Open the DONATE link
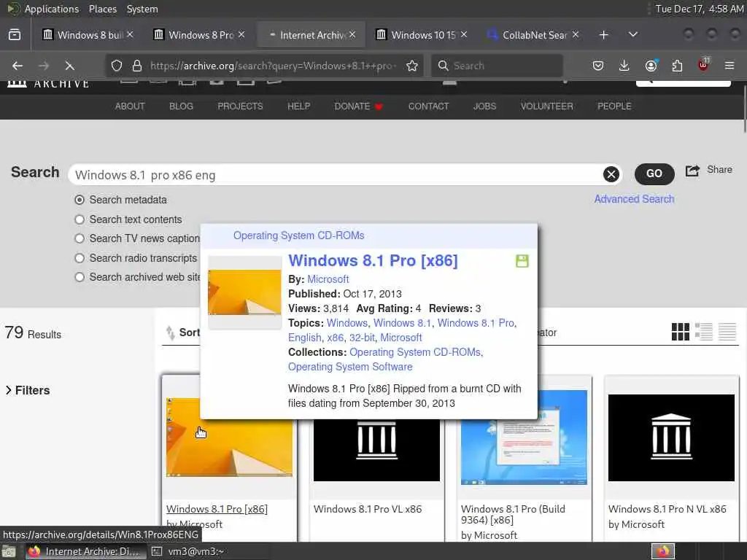 click(358, 106)
